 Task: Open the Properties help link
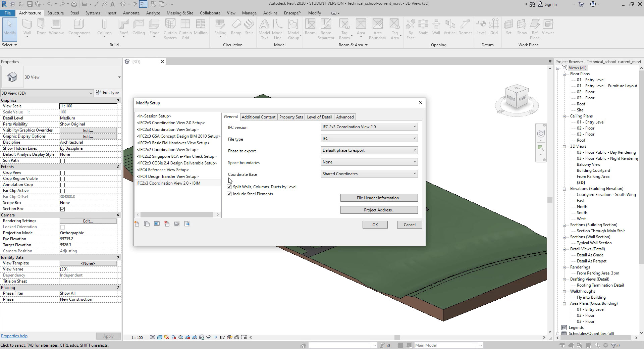tap(14, 336)
